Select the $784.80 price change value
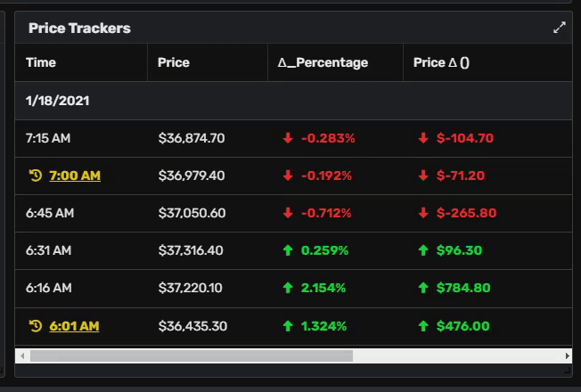 click(x=463, y=288)
